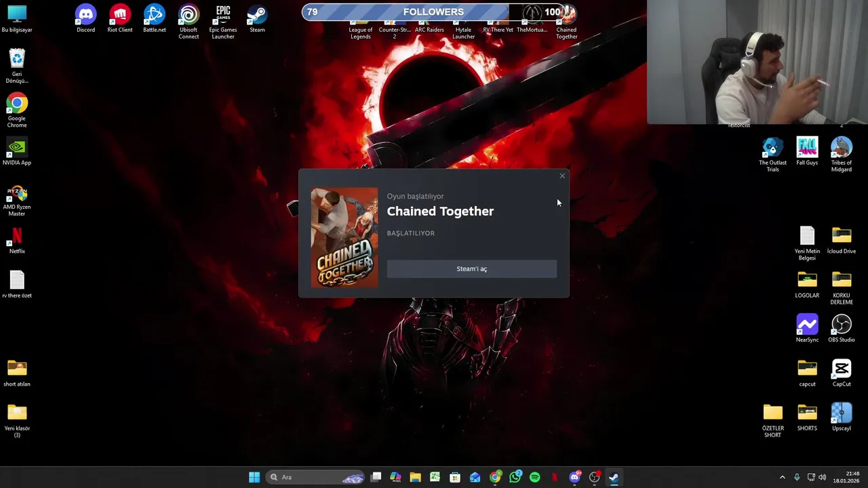Screen dimensions: 868x488
Task: Open Microsoft Store from the taskbar
Action: tap(455, 477)
